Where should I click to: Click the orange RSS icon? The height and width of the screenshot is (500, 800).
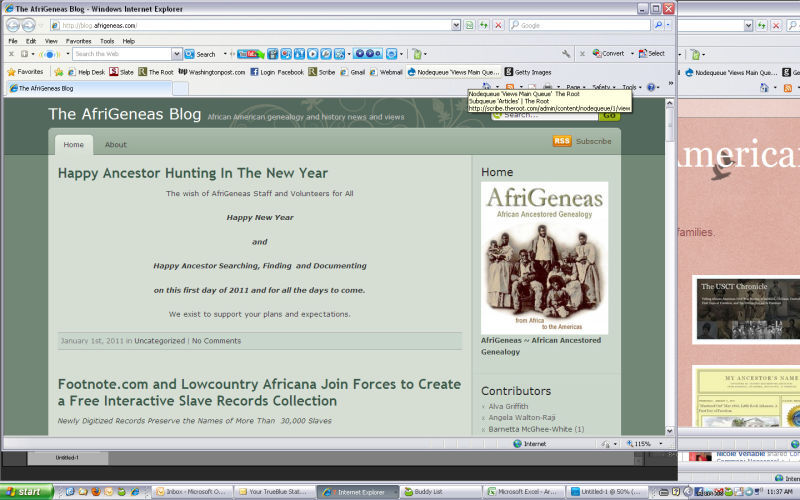(x=562, y=141)
